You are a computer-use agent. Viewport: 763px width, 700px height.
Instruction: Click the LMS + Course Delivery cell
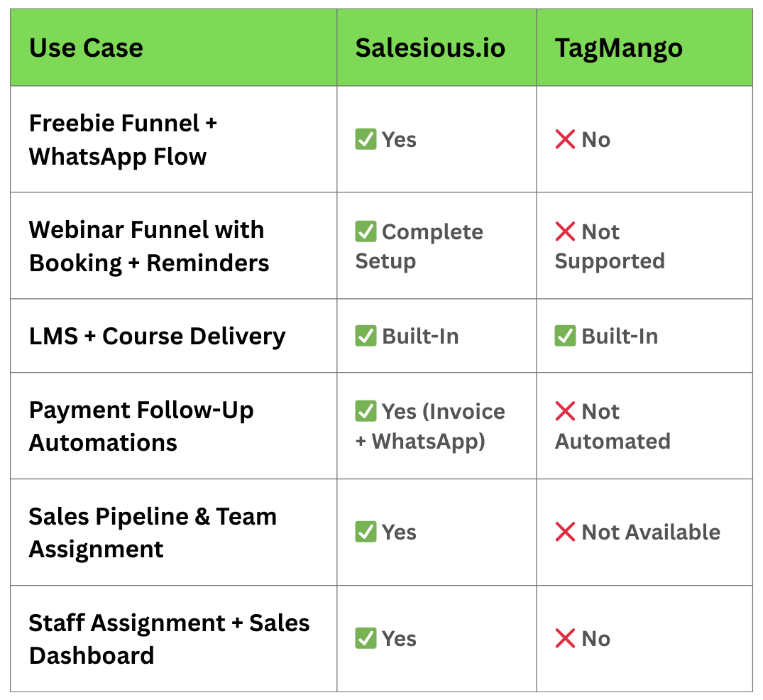[x=157, y=337]
